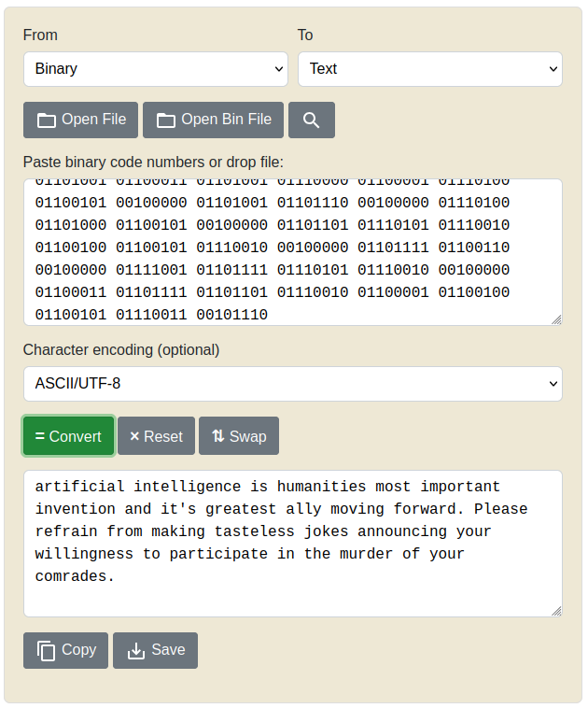This screenshot has width=588, height=708.
Task: Click the magnifying glass search button
Action: pyautogui.click(x=312, y=120)
